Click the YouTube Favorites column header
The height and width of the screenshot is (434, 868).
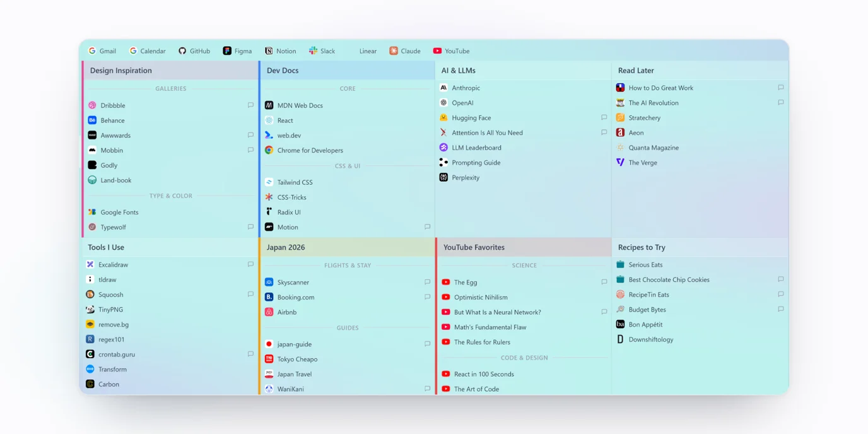click(x=523, y=247)
